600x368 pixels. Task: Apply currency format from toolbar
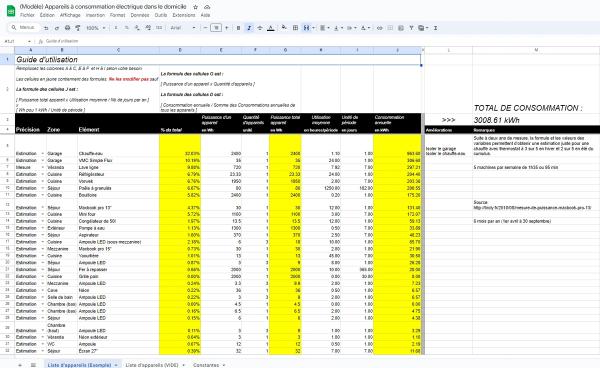point(116,28)
